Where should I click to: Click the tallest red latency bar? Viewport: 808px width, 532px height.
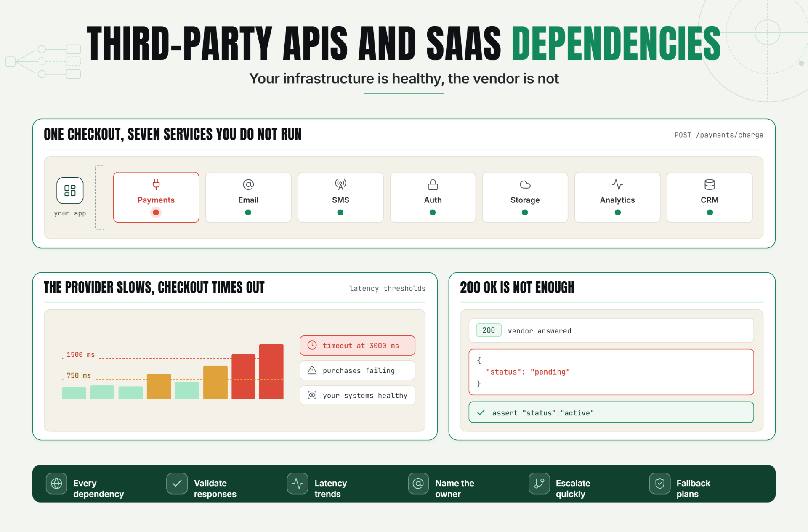click(x=271, y=371)
